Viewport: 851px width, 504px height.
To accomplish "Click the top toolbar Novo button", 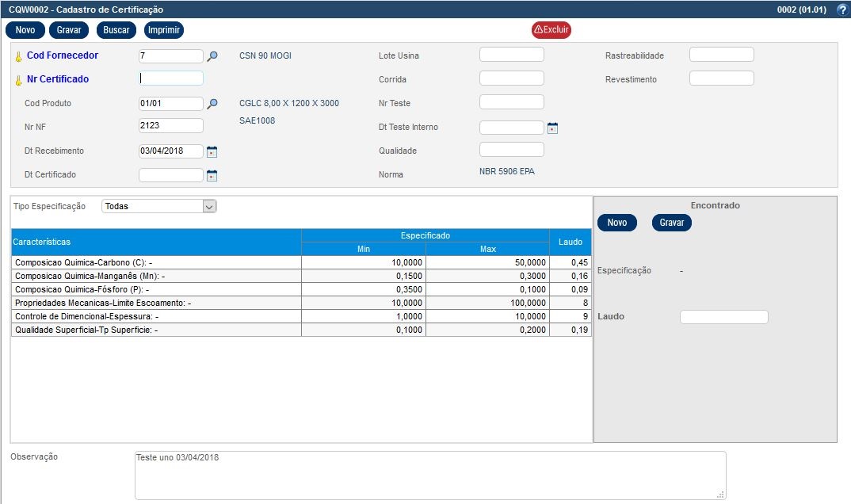I will tap(25, 30).
